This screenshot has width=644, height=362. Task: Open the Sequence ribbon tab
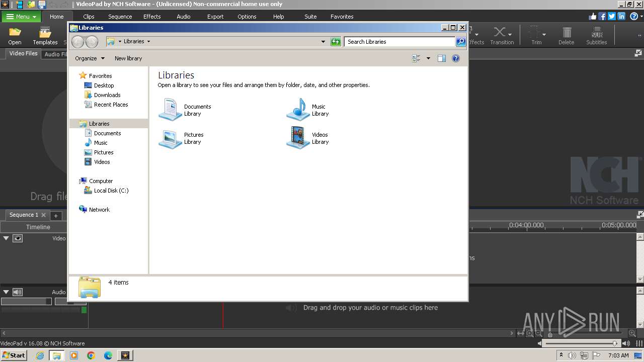click(120, 17)
